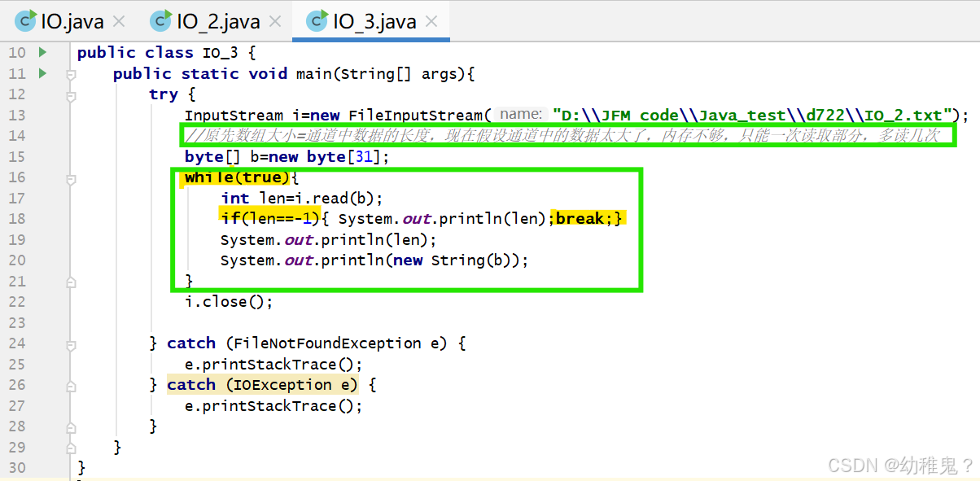Click 'i.read(b)' on line 17
980x481 pixels.
[335, 199]
